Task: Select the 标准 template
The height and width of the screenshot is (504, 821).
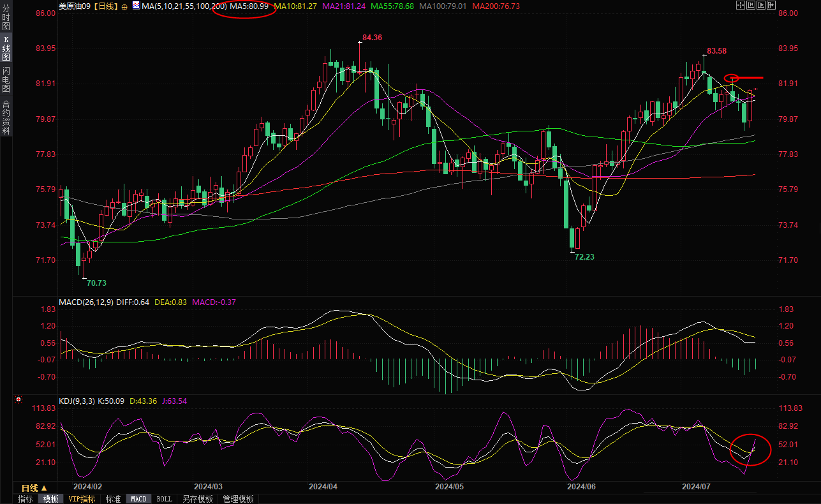Action: coord(113,499)
